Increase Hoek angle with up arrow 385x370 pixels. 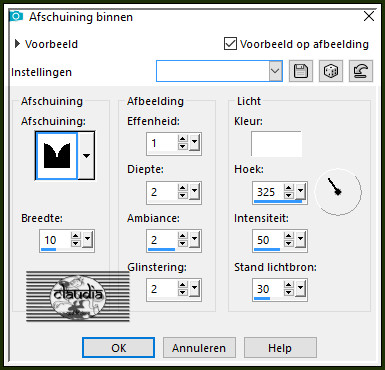click(x=289, y=188)
